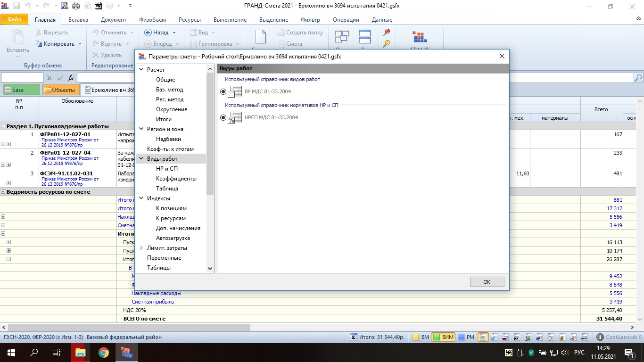Screen dimensions: 644x362
Task: Switch to the Ресурсы ribbon tab
Action: pos(190,20)
